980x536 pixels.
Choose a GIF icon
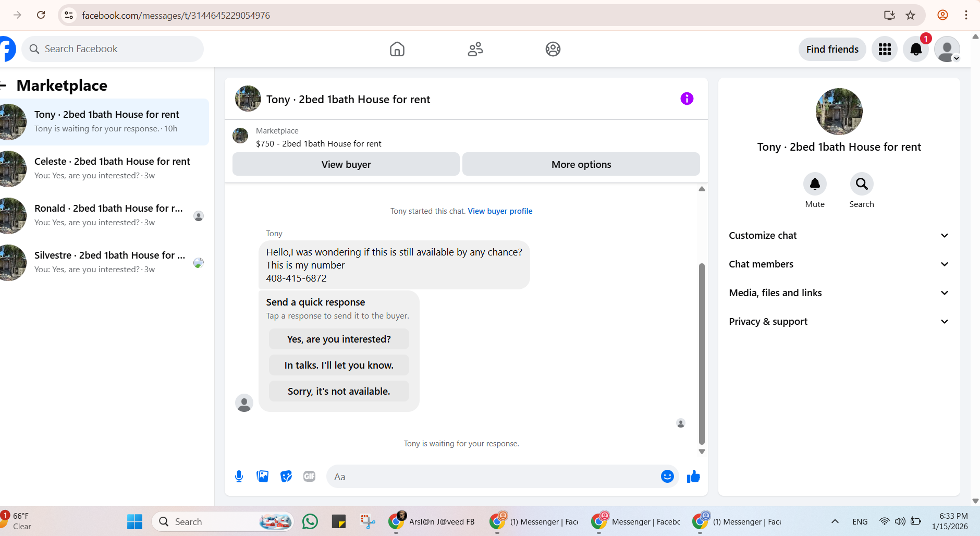coord(310,476)
